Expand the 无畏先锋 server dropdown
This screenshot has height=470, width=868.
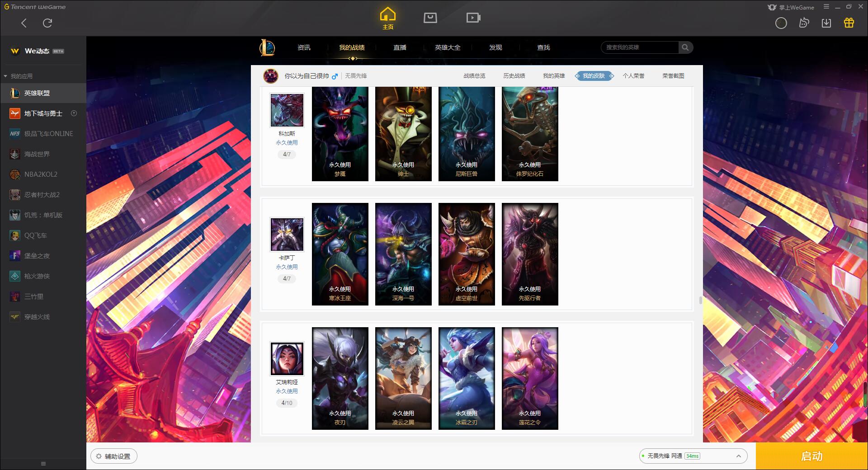pyautogui.click(x=693, y=456)
